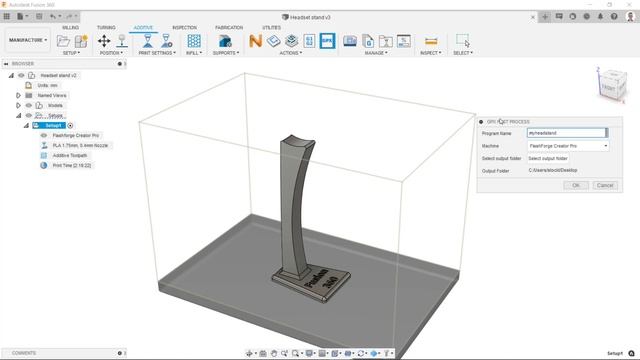640x360 pixels.
Task: Click the Move components arrows icon
Action: click(104, 41)
